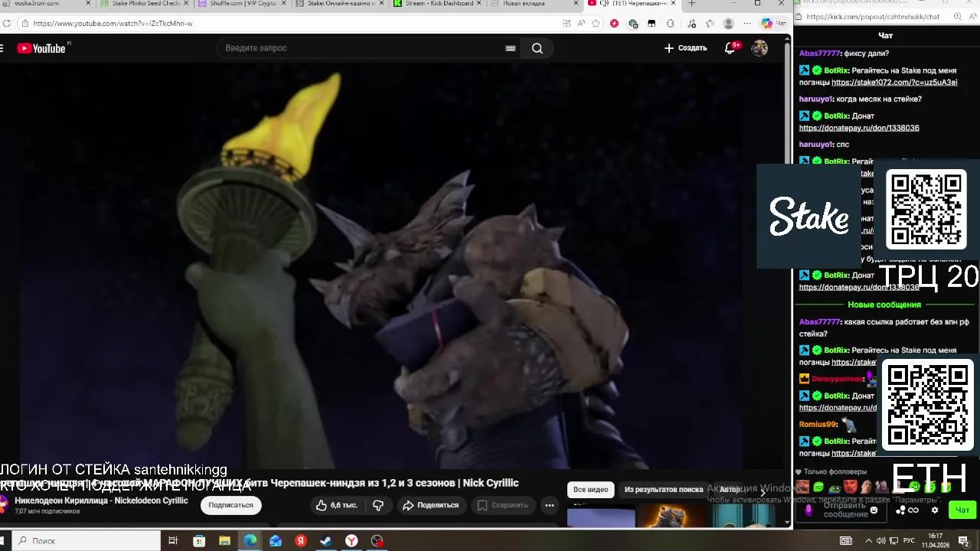The width and height of the screenshot is (980, 551).
Task: Open File Explorer from the taskbar
Action: tap(224, 541)
